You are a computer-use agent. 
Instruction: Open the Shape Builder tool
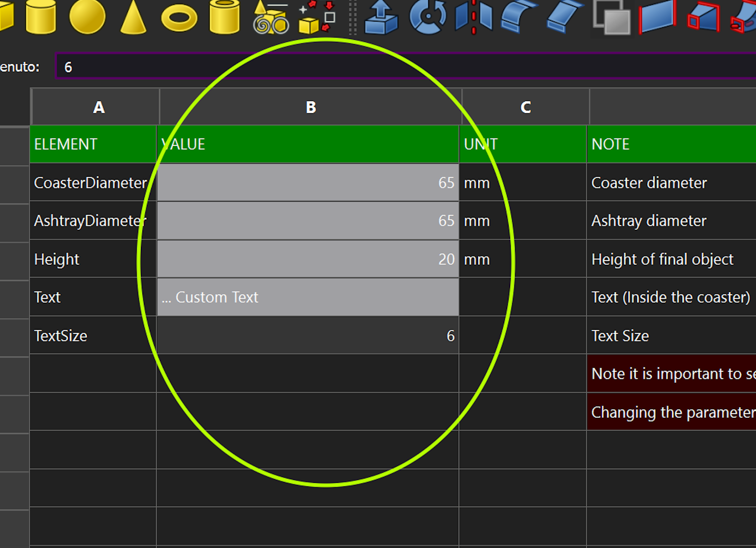(x=317, y=17)
